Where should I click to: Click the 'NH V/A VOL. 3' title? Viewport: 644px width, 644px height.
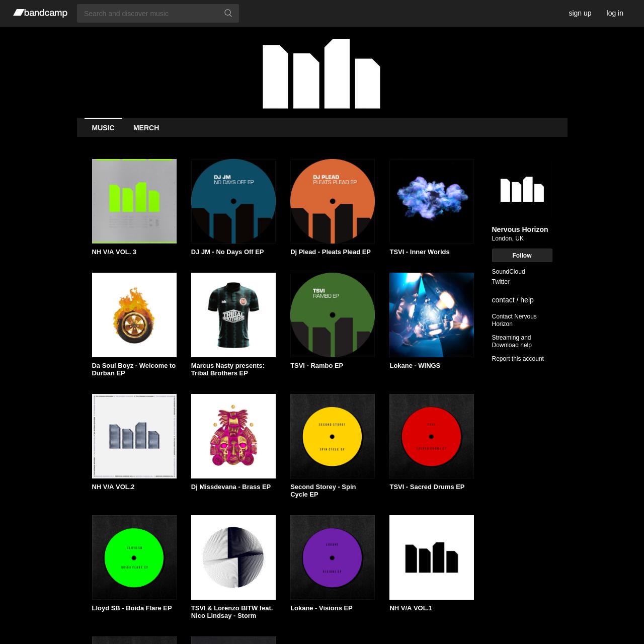[114, 252]
